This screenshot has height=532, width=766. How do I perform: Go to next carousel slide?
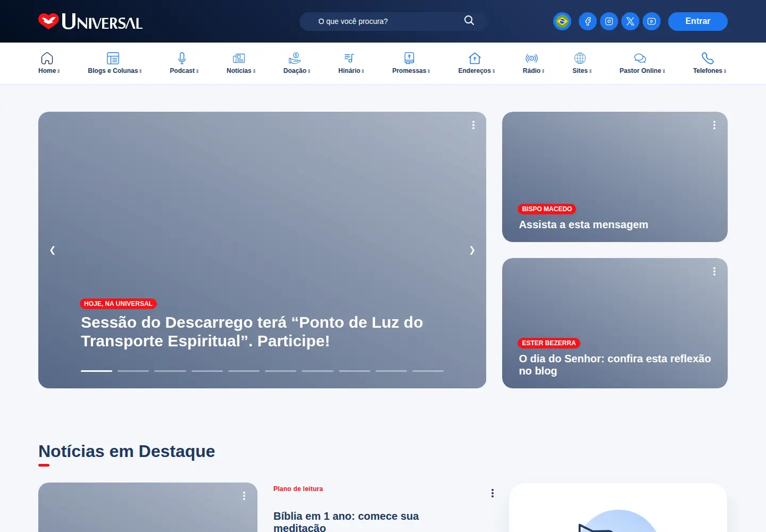[472, 250]
